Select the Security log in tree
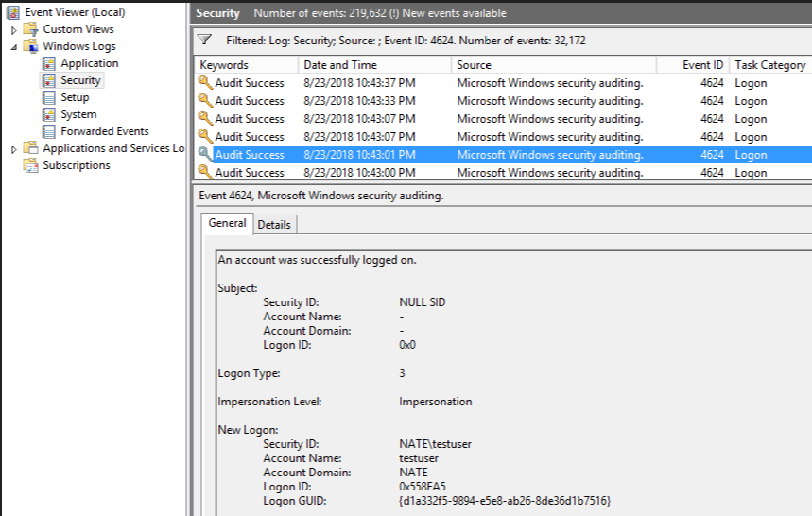Viewport: 812px width, 516px height. coord(80,80)
